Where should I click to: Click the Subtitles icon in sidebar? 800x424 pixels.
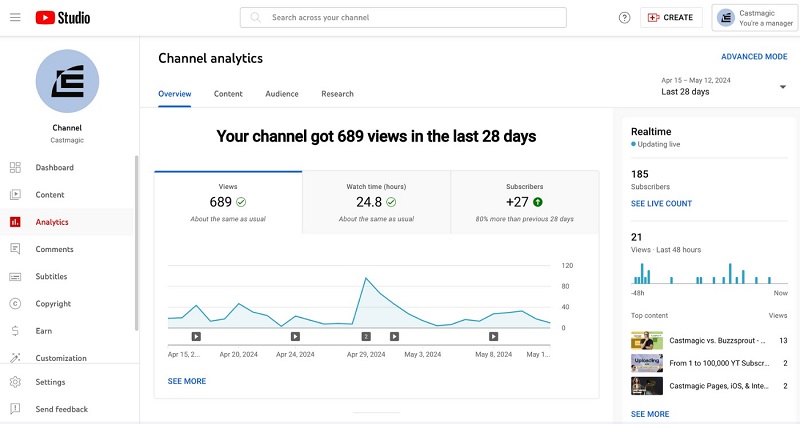click(x=15, y=277)
